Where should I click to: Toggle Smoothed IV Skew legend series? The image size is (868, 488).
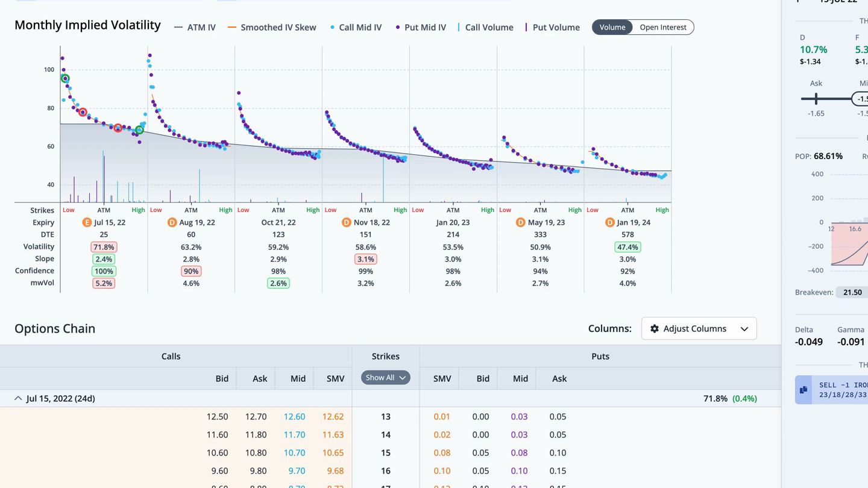point(272,27)
